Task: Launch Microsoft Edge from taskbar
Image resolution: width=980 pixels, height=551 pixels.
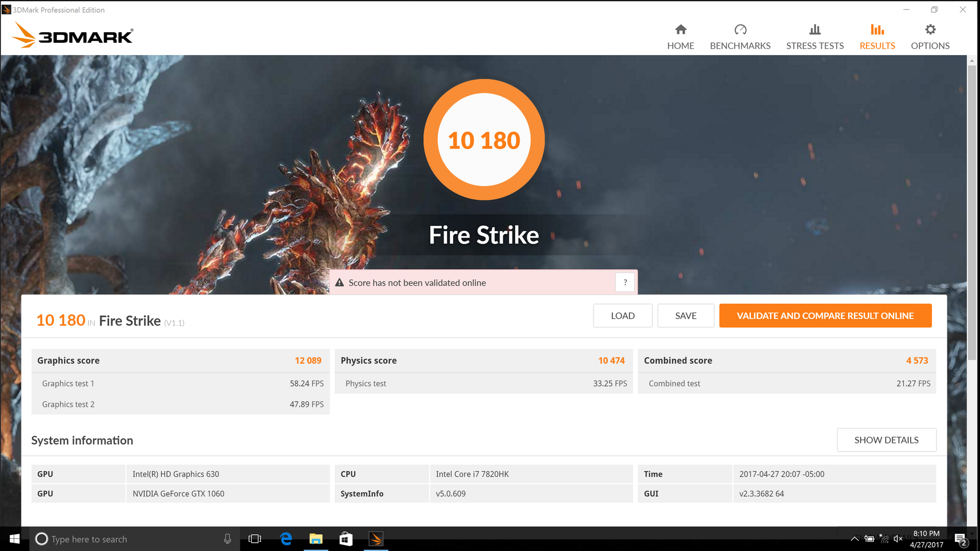Action: point(286,539)
